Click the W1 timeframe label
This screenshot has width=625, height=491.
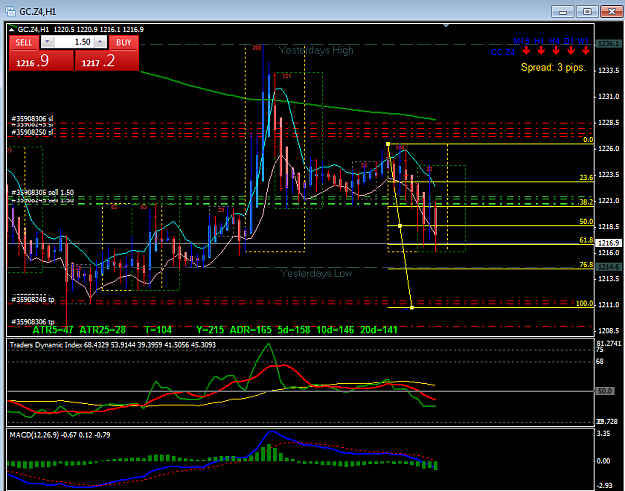pyautogui.click(x=583, y=41)
